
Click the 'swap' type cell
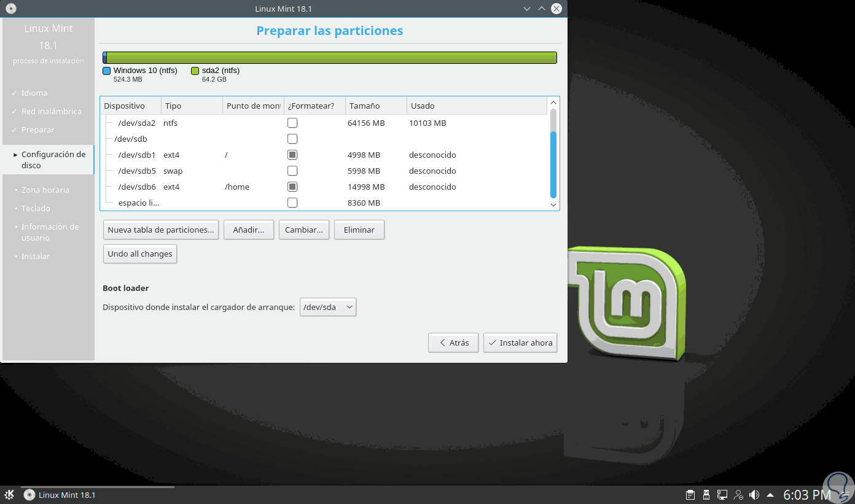click(x=173, y=171)
